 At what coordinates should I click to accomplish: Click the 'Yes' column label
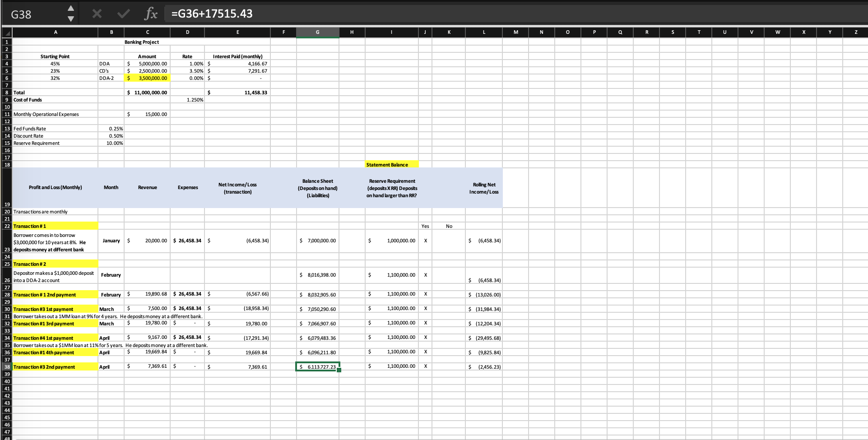425,226
